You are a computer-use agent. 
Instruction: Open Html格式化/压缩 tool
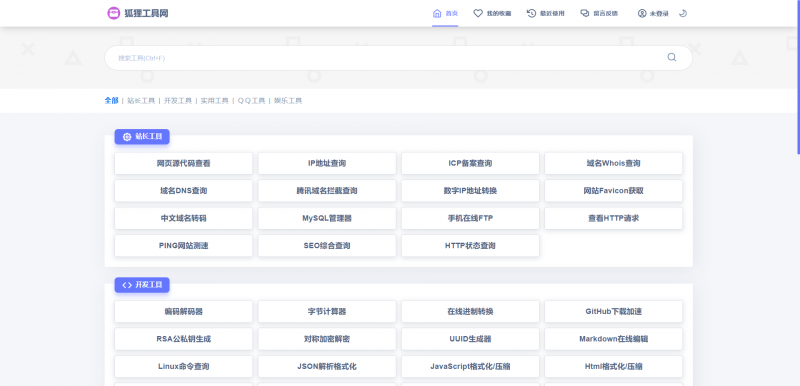[x=613, y=367]
